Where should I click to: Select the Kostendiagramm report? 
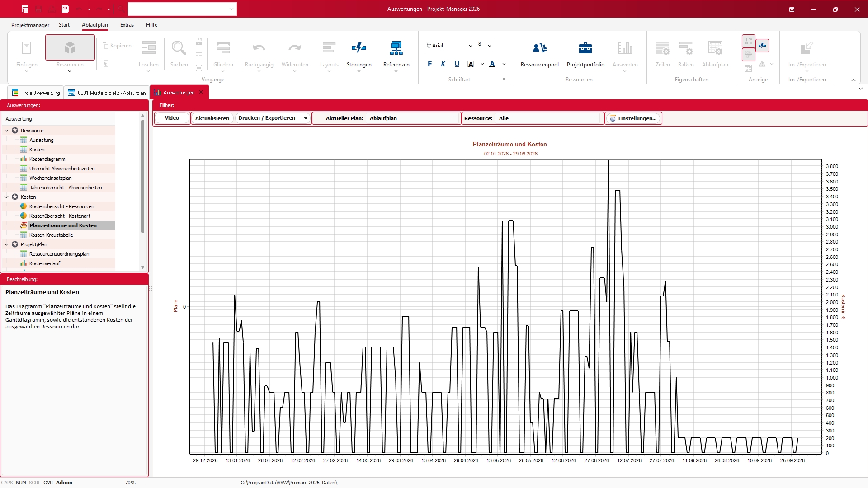coord(47,159)
